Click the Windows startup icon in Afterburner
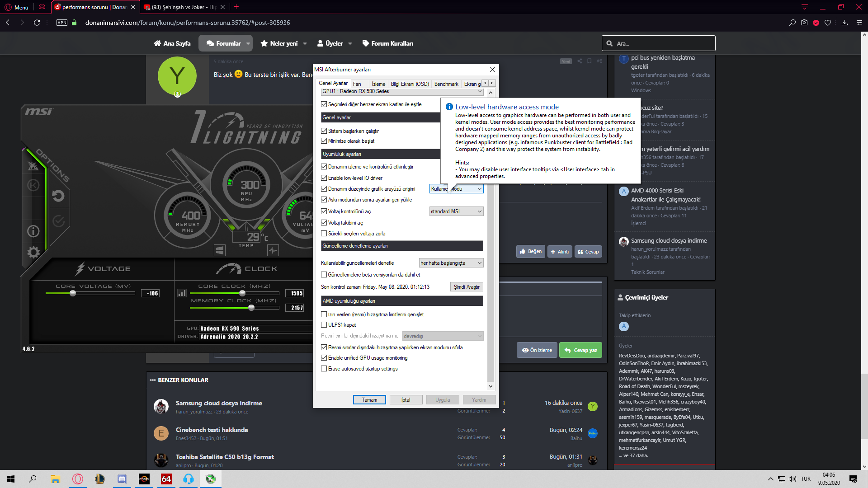The image size is (868, 488). pyautogui.click(x=220, y=250)
